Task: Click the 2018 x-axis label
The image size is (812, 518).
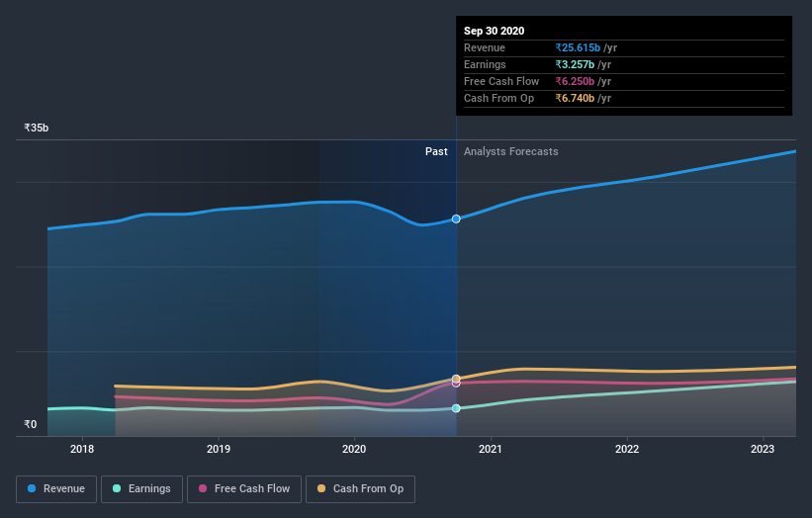Action: click(82, 449)
